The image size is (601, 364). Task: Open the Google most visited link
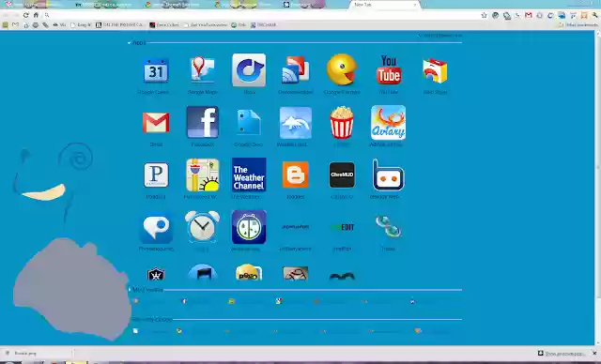pyautogui.click(x=290, y=301)
